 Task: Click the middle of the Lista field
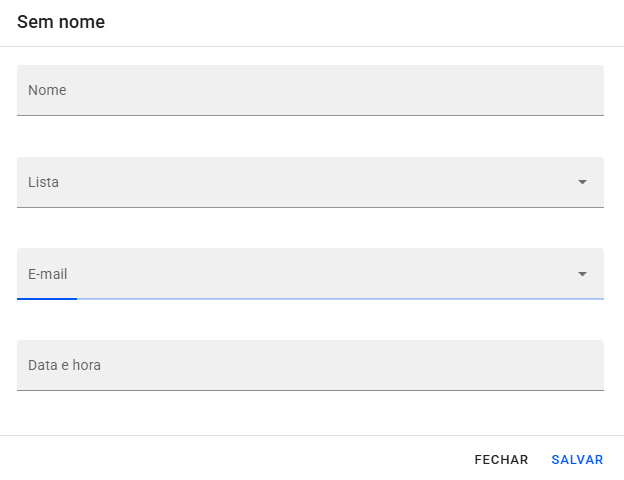point(310,182)
